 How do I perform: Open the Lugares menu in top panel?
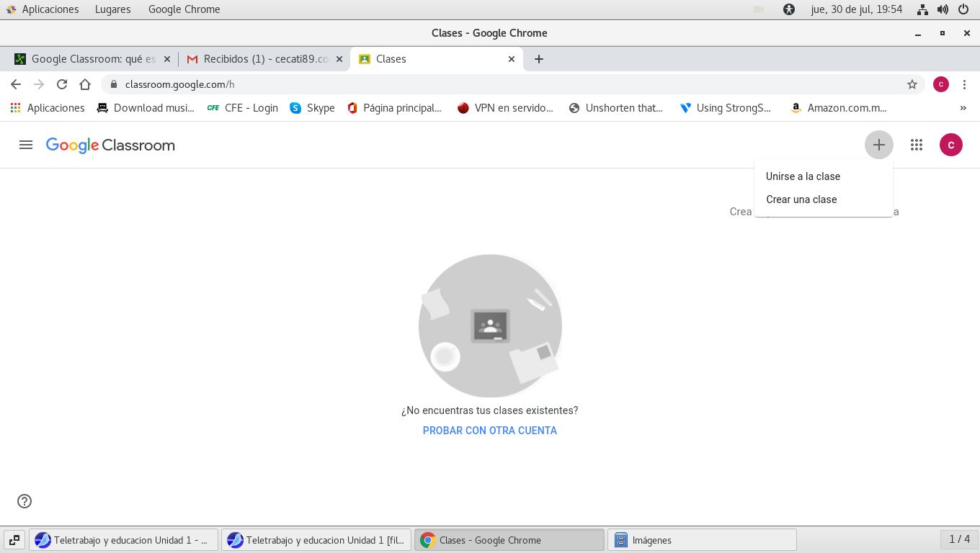112,9
